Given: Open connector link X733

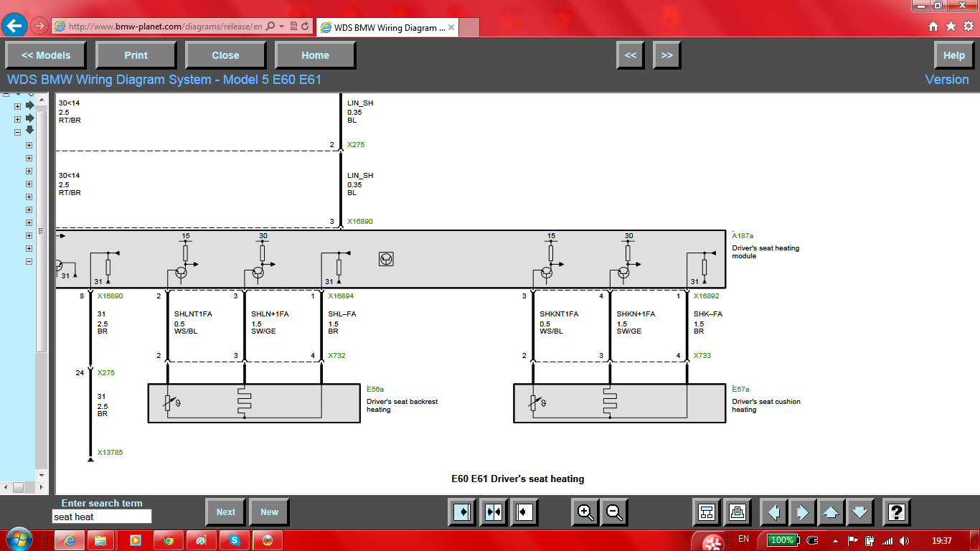Looking at the screenshot, I should point(702,355).
